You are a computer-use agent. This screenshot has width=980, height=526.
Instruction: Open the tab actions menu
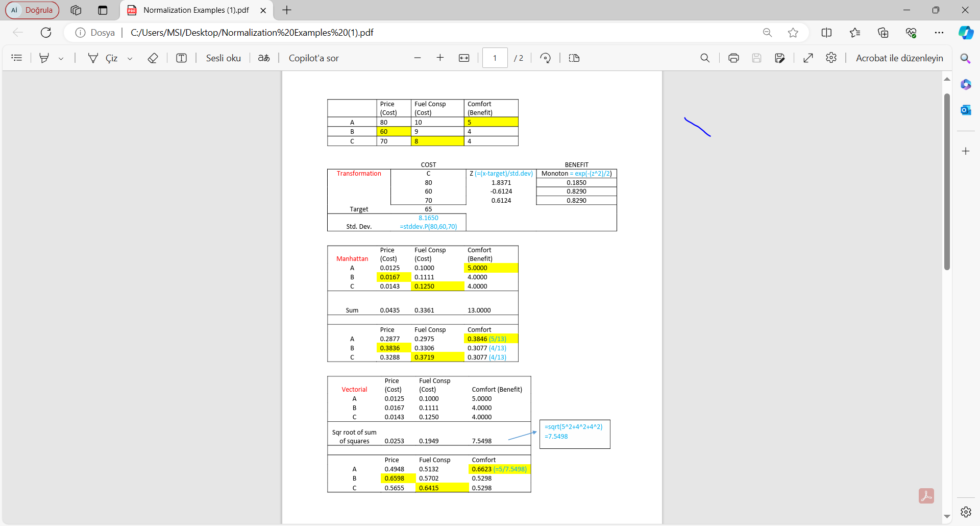103,10
